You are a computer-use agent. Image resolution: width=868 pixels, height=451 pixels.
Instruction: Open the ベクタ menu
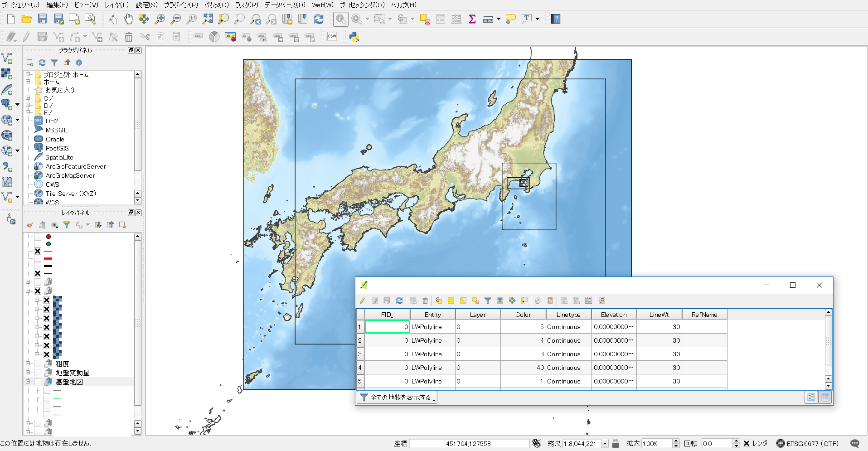[x=216, y=5]
